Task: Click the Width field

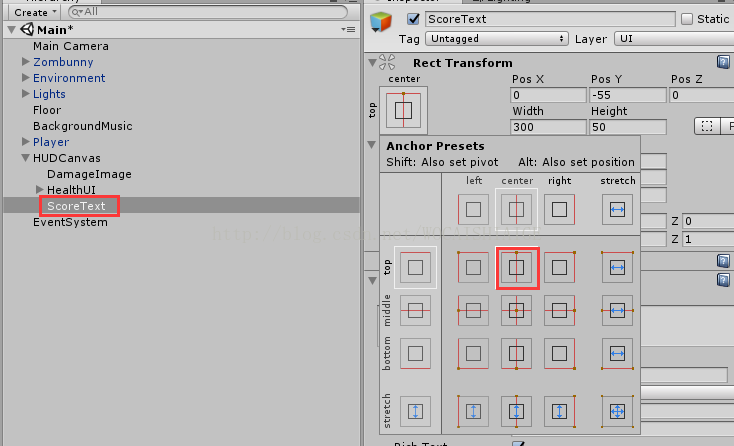Action: click(548, 127)
